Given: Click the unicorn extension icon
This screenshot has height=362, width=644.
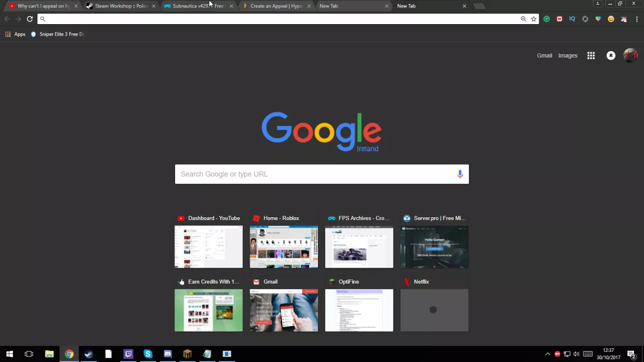Looking at the screenshot, I should coord(624,19).
